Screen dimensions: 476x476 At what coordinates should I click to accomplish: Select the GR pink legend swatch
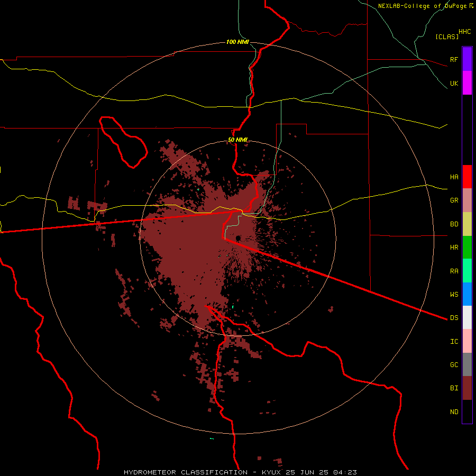pos(467,200)
